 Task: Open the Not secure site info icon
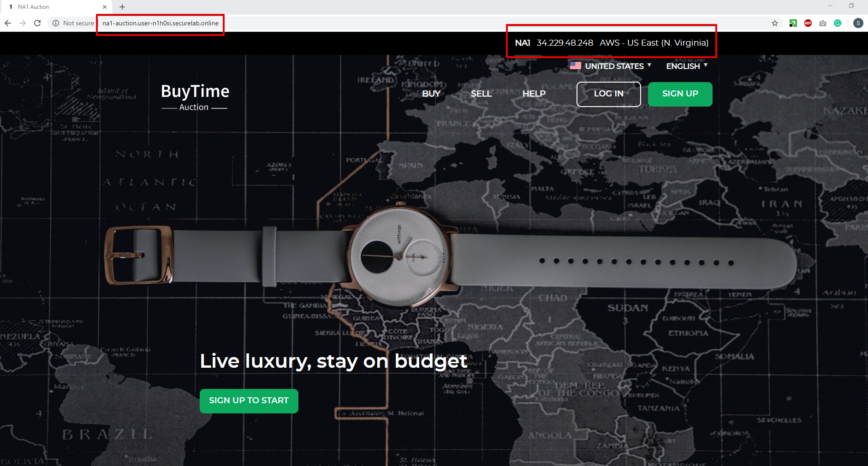56,23
